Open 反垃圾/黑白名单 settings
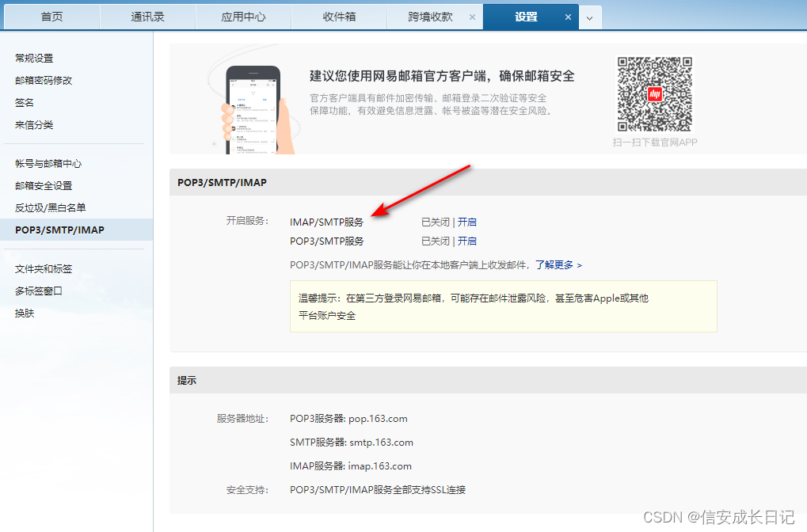 tap(51, 208)
